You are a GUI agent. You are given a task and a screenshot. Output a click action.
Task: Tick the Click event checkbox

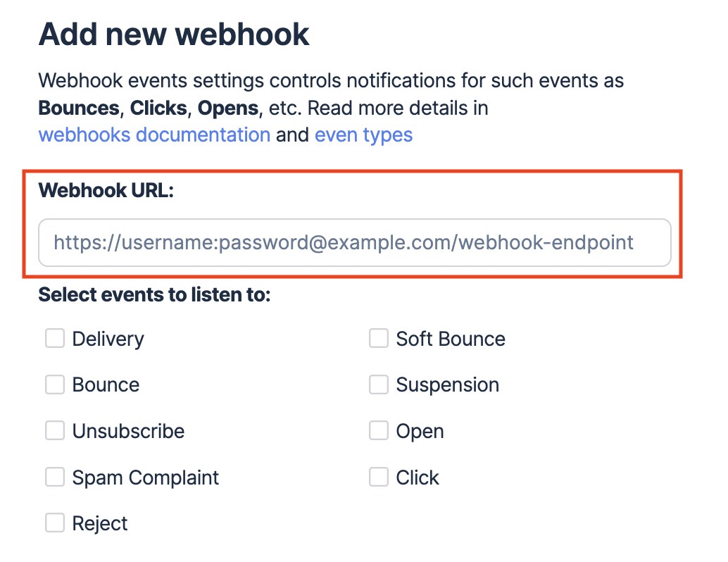379,477
